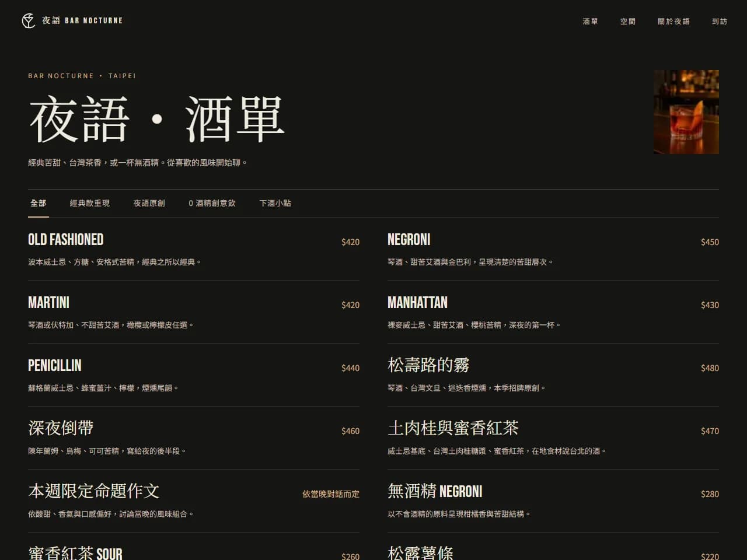This screenshot has width=747, height=560.
Task: Open the 關於夜語 page
Action: coord(673,21)
